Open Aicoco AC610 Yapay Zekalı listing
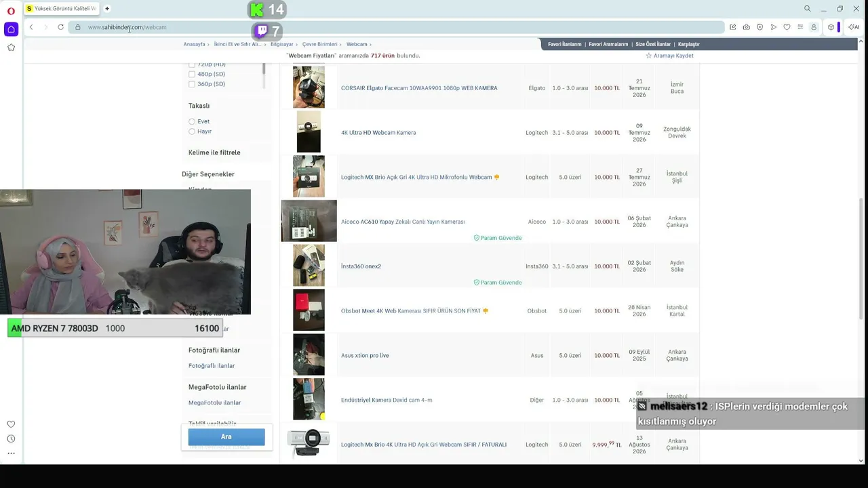This screenshot has height=488, width=868. coord(403,222)
